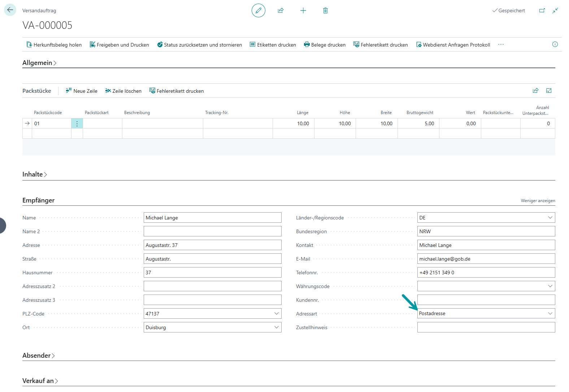Open more actions ellipsis menu
This screenshot has height=392, width=569.
tap(501, 44)
